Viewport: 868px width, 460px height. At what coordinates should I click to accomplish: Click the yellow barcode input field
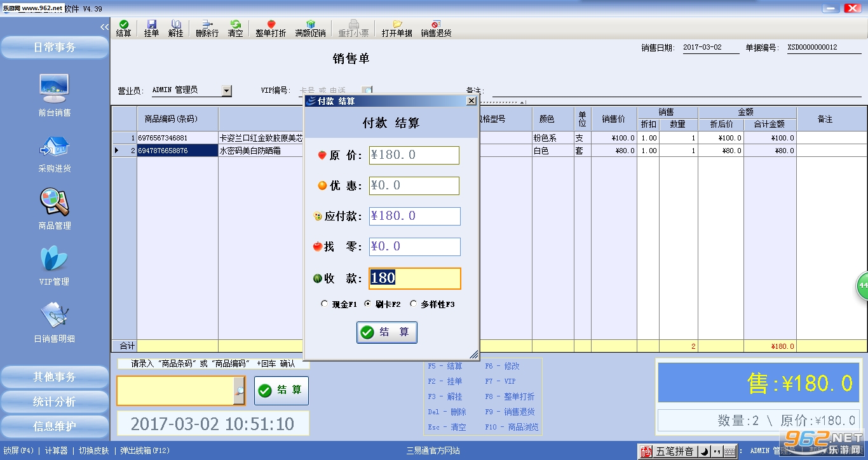175,391
